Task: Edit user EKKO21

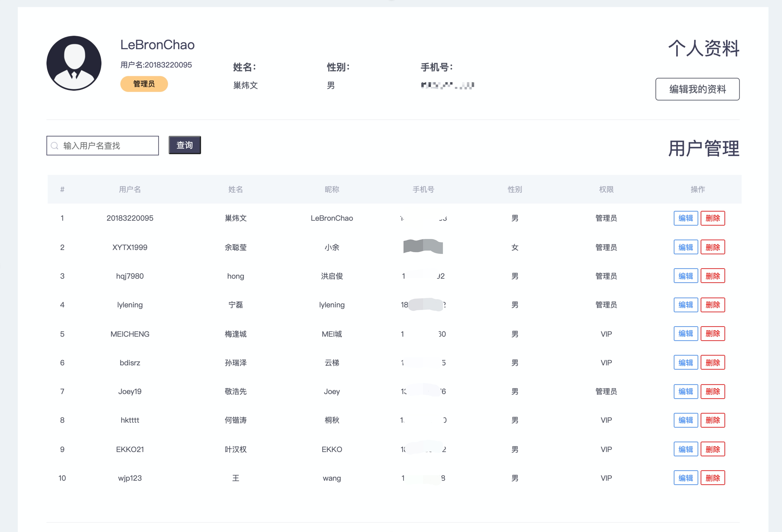Action: (686, 449)
